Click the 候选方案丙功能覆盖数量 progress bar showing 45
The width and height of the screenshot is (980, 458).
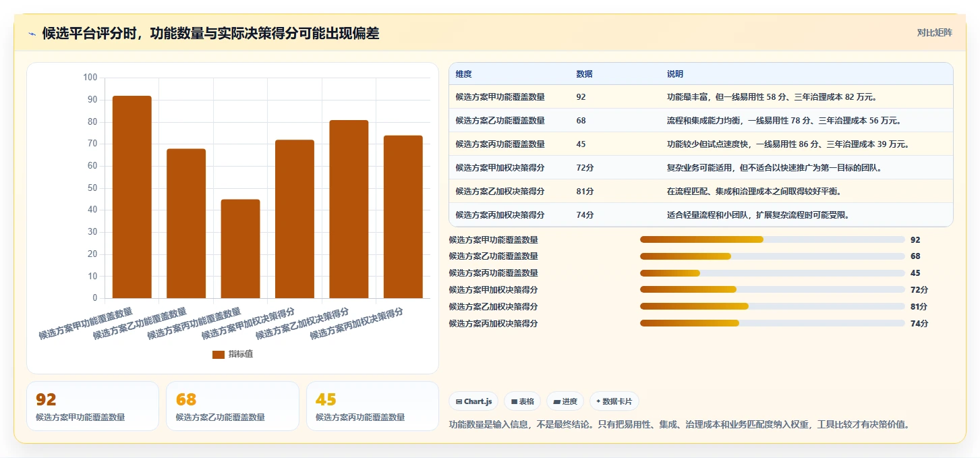pyautogui.click(x=772, y=273)
